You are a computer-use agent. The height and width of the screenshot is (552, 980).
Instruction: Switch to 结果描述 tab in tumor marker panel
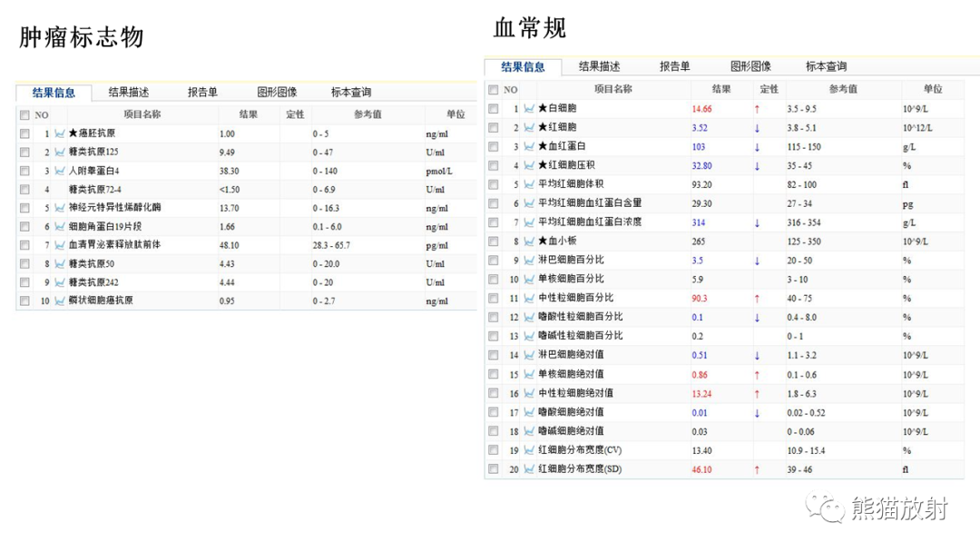tap(129, 93)
